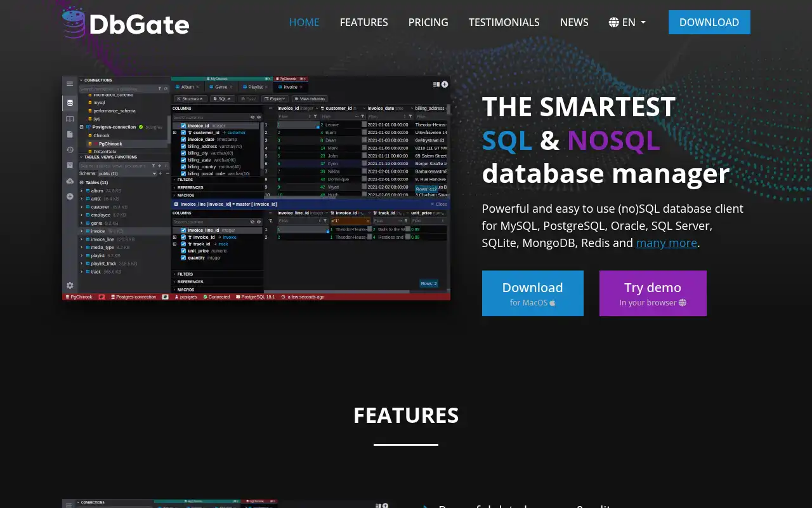Toggle the billing_country column checkbox
This screenshot has height=508, width=812.
click(183, 167)
